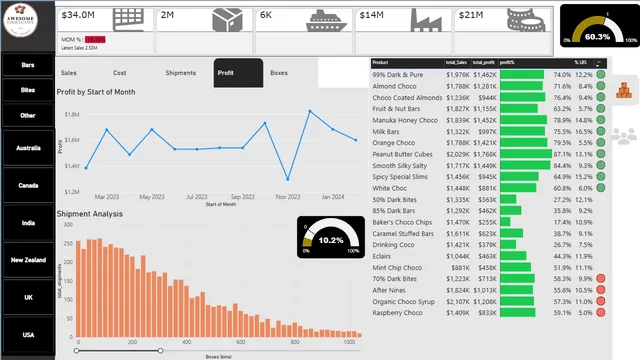Filter by country UK
This screenshot has height=360, width=640.
pyautogui.click(x=28, y=298)
